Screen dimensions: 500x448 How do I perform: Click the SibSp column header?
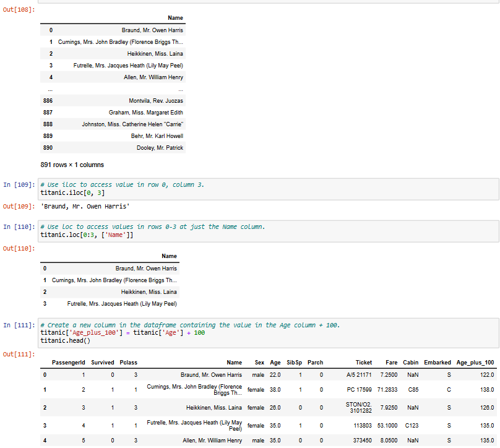coord(294,363)
